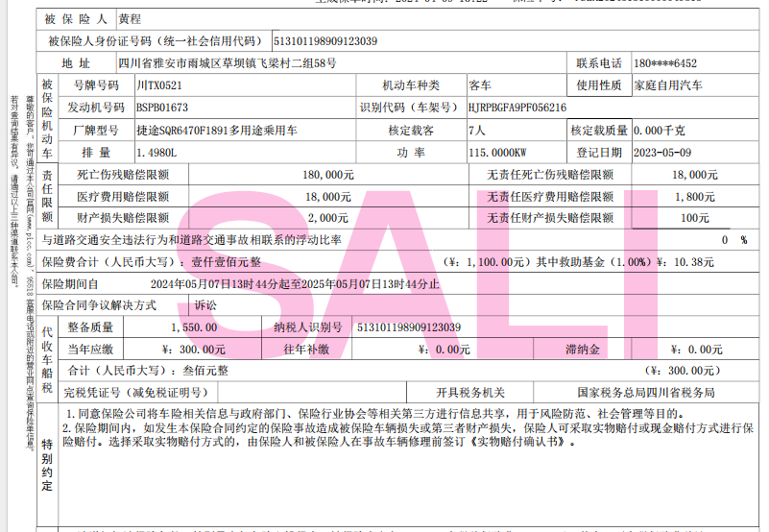Image resolution: width=769 pixels, height=532 pixels.
Task: Select the registration date 2023-05-09
Action: pyautogui.click(x=660, y=152)
